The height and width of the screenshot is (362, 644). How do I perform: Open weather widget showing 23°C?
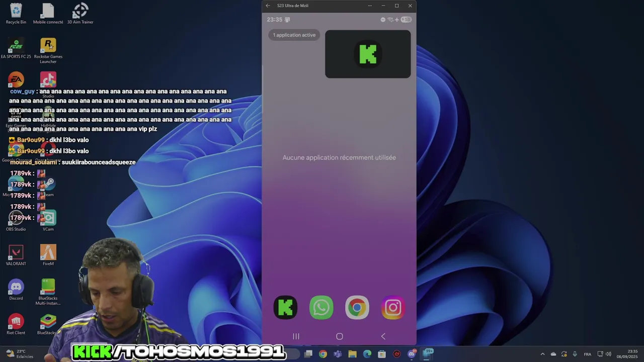(x=19, y=354)
